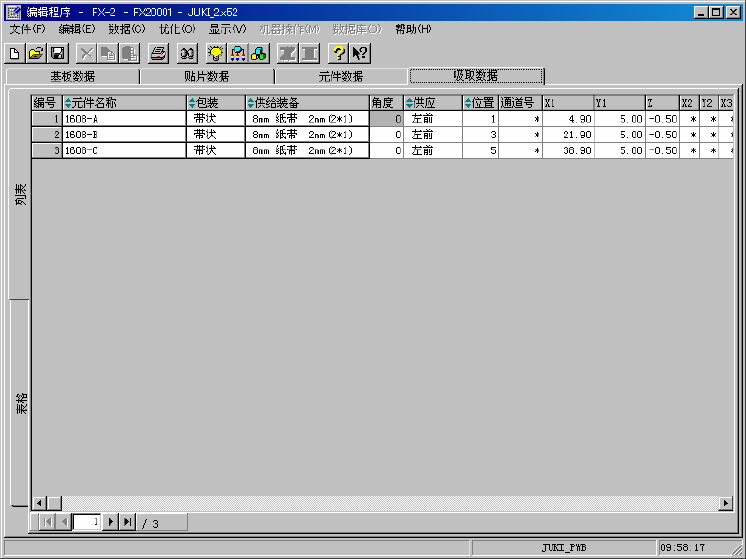Click the horizontal scrollbar left arrow
The width and height of the screenshot is (746, 559).
pyautogui.click(x=39, y=503)
